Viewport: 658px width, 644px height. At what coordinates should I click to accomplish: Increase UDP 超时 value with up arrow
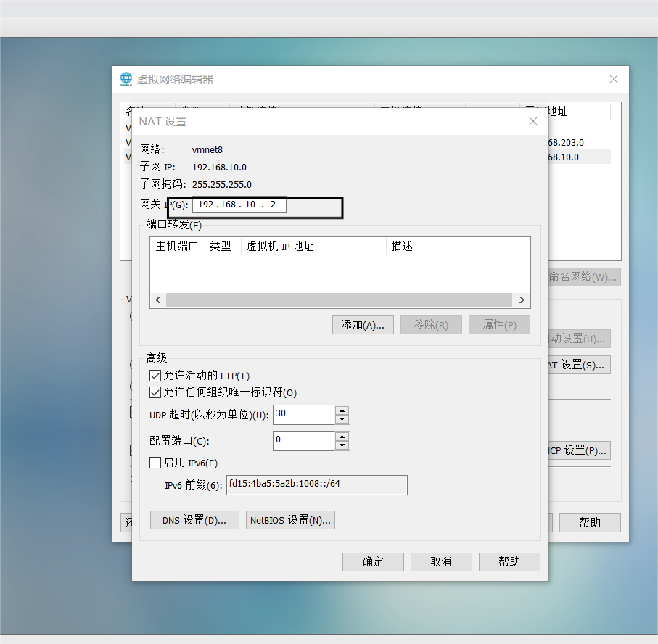point(342,410)
